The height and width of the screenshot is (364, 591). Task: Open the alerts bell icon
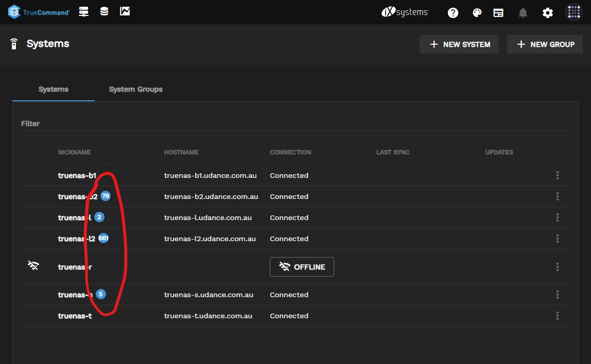click(523, 13)
